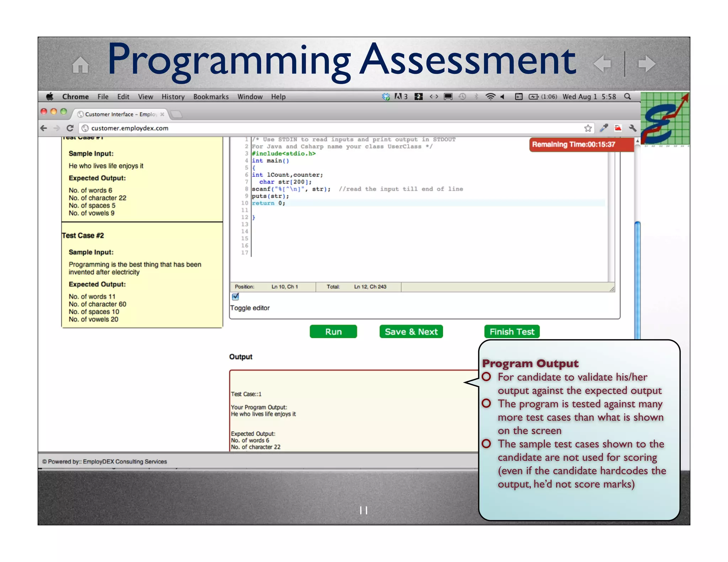Click the eyedropper extension icon
The width and height of the screenshot is (728, 562).
point(604,128)
